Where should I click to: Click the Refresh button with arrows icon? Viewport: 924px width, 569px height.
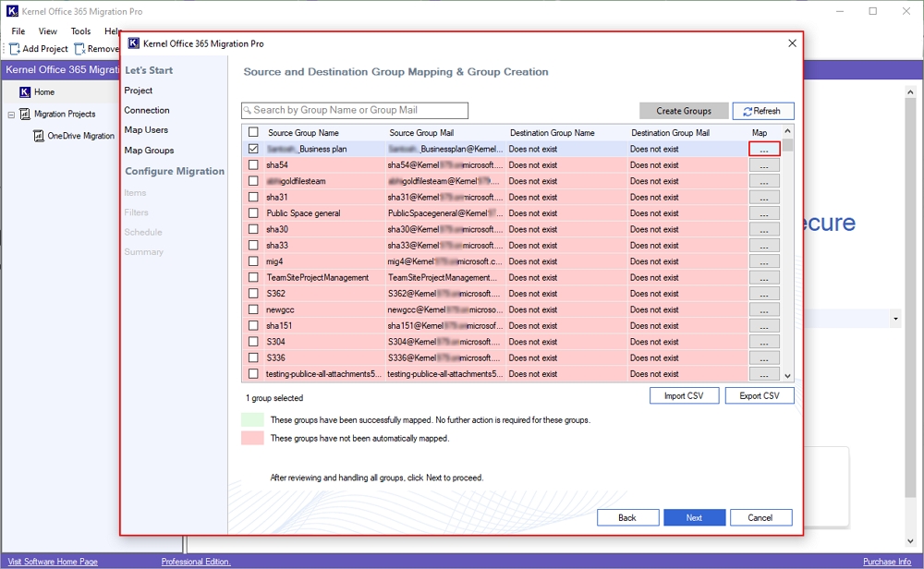[x=762, y=111]
